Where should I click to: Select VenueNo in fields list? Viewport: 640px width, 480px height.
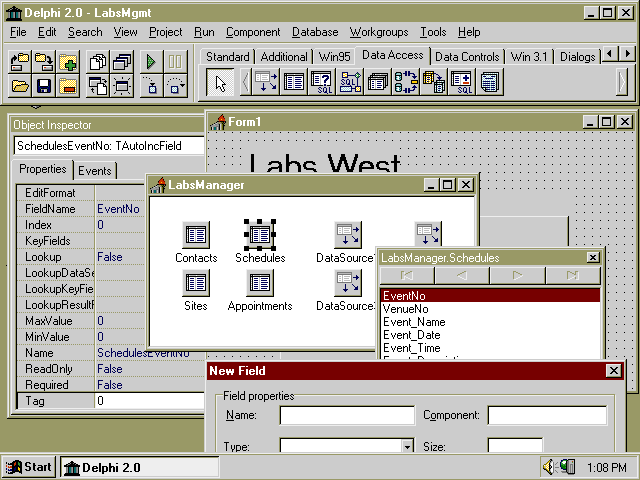click(x=490, y=309)
